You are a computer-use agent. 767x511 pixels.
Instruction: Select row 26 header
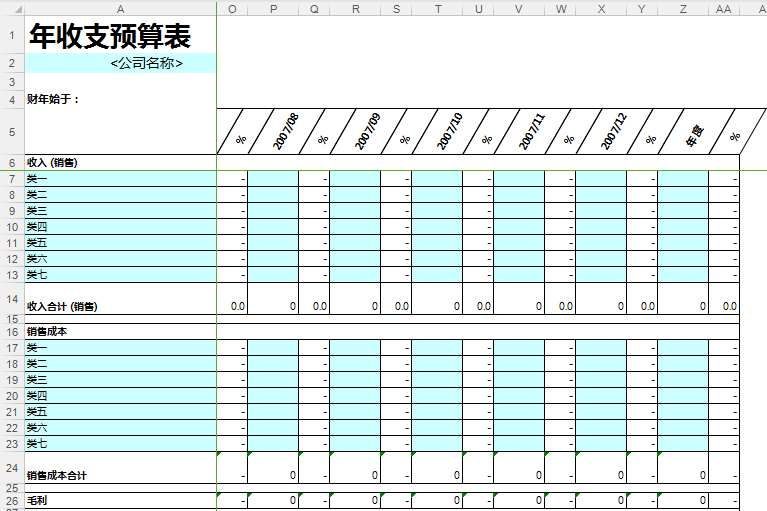click(11, 500)
